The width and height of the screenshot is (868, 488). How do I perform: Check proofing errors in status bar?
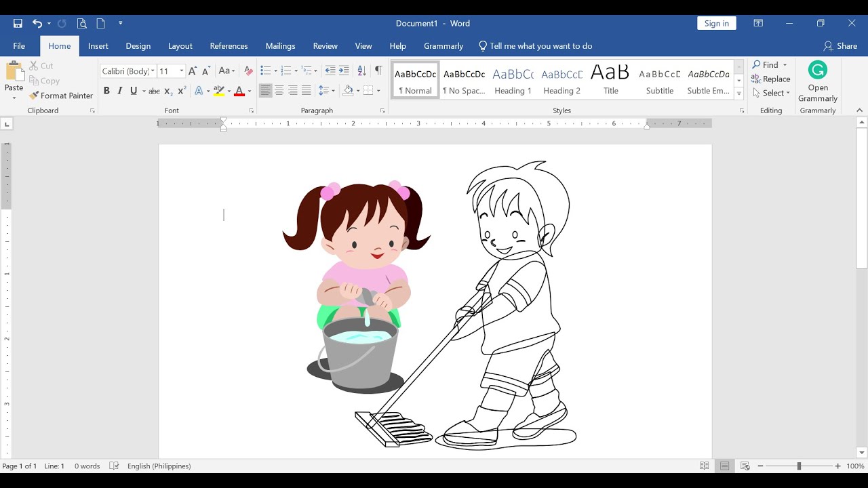pyautogui.click(x=114, y=466)
